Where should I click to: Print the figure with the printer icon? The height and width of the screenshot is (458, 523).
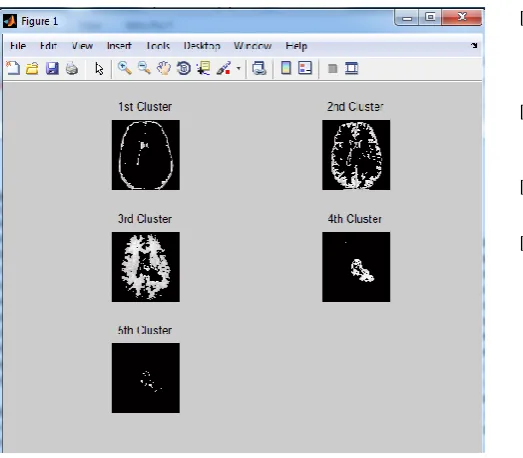(x=72, y=68)
